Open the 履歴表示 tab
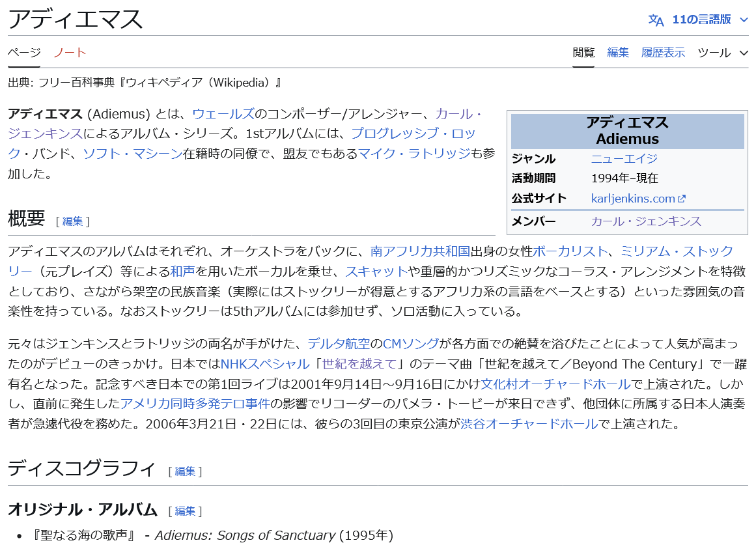The height and width of the screenshot is (545, 756). pos(663,52)
